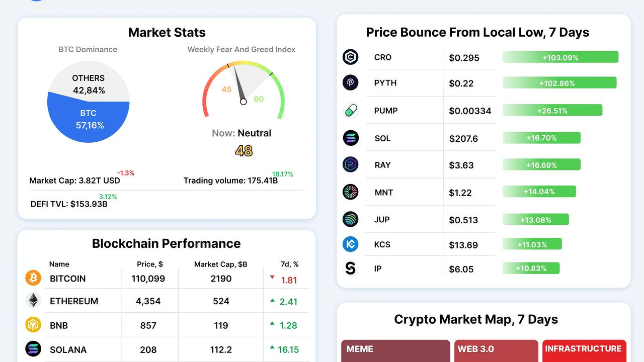
Task: Click the green up arrow beside 16.15
Action: [x=272, y=347]
